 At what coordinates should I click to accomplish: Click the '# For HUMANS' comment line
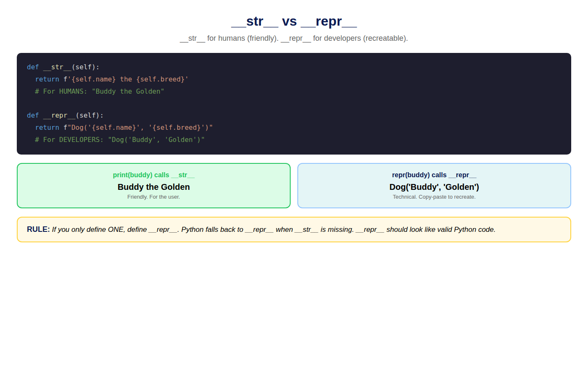(100, 92)
